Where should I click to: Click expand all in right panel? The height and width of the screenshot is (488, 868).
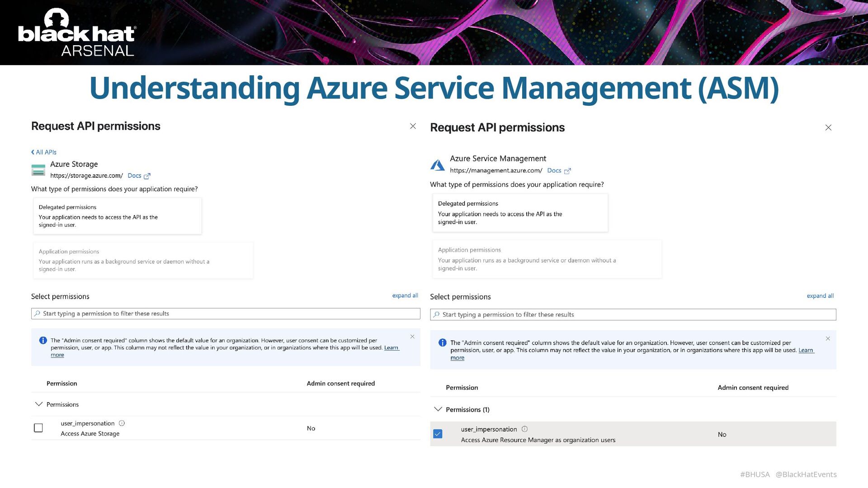coord(820,296)
